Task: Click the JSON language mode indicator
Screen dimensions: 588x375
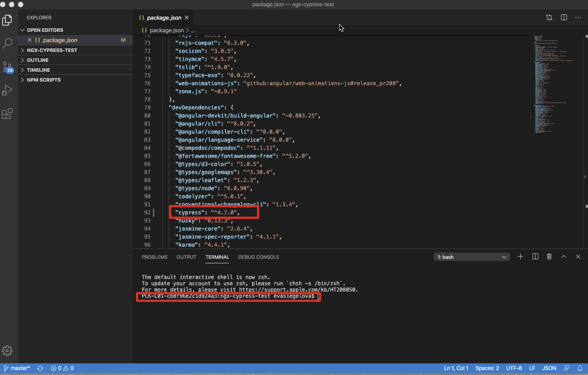Action: tap(549, 368)
